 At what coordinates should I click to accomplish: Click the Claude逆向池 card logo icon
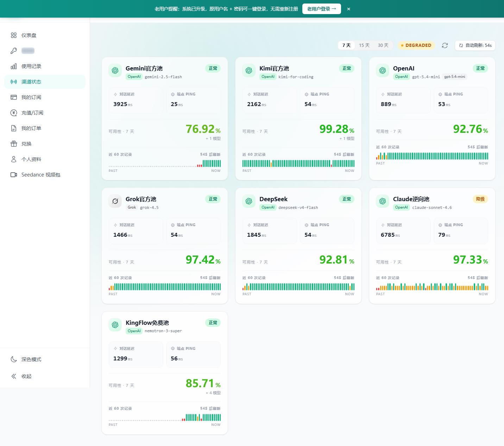coord(383,201)
